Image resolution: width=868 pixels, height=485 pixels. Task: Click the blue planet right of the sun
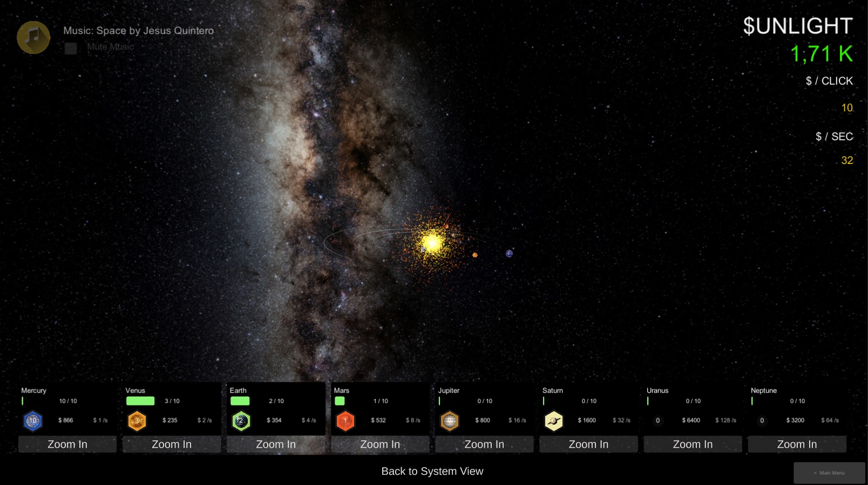pos(509,254)
